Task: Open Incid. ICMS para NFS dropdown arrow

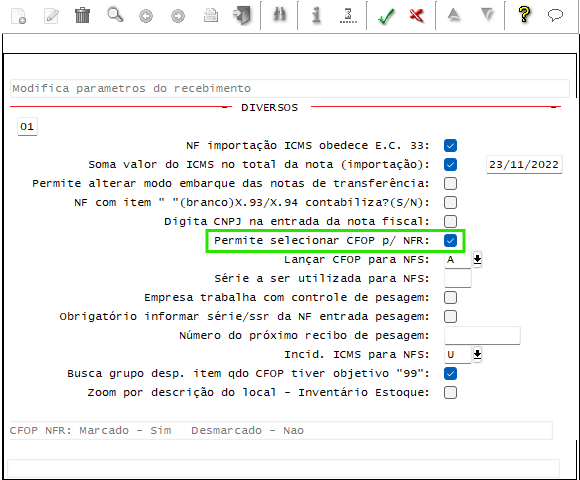Action: (x=477, y=354)
